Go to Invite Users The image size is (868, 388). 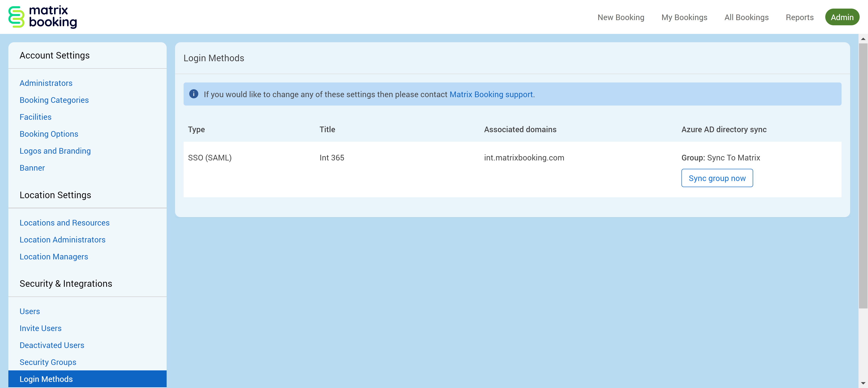(40, 328)
